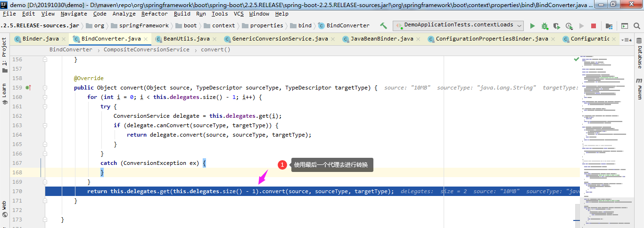
Task: Switch to the GenericConversionService.java tab
Action: (280, 39)
